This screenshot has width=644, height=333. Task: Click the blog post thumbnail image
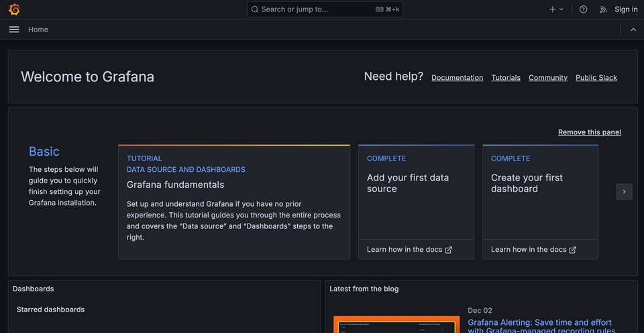[396, 324]
